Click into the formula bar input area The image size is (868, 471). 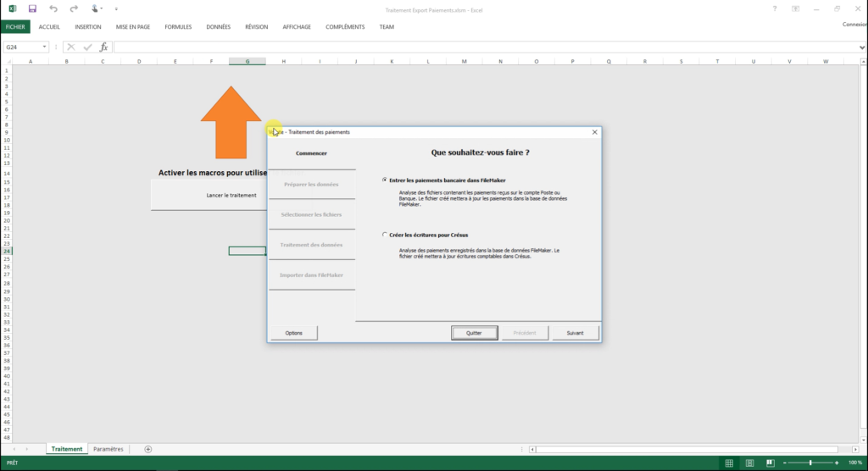486,47
